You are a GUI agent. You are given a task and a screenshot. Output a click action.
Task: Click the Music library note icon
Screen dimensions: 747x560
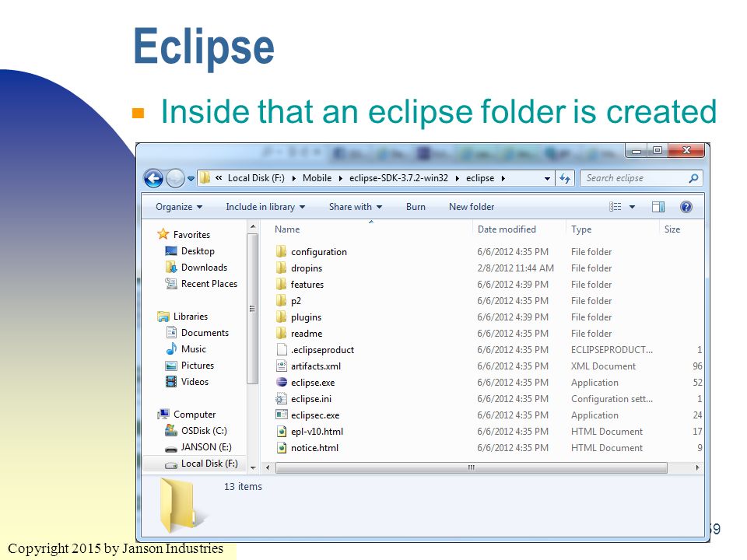tap(171, 348)
